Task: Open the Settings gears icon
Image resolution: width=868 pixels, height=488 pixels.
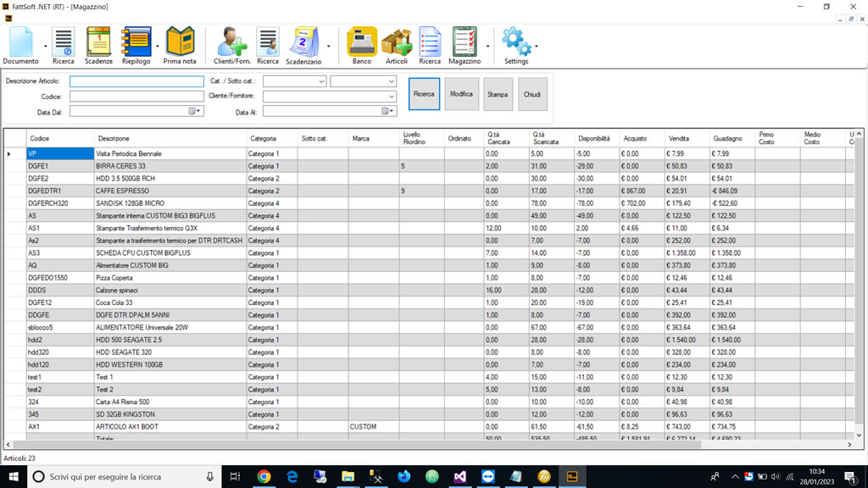Action: coord(516,46)
